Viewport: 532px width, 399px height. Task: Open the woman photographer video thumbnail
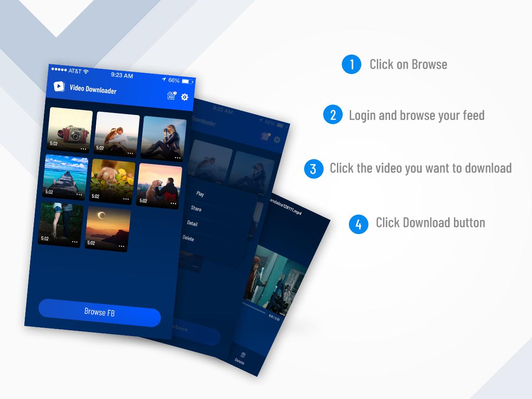click(164, 138)
